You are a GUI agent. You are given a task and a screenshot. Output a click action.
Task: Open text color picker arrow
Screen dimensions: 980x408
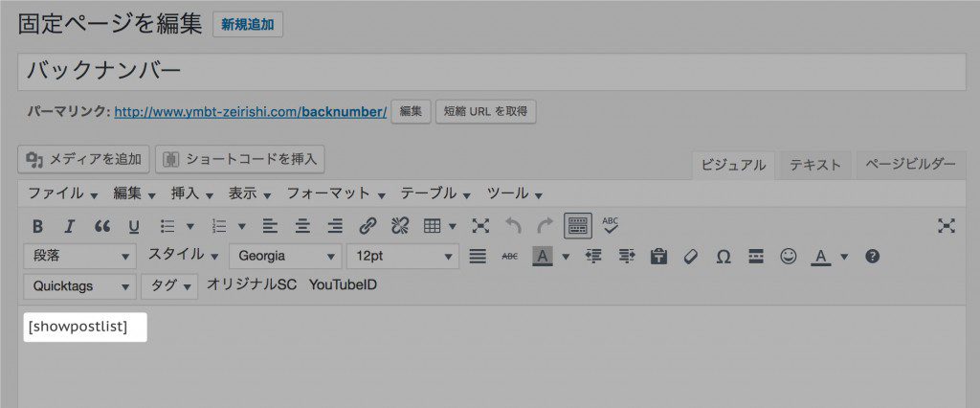tap(844, 256)
